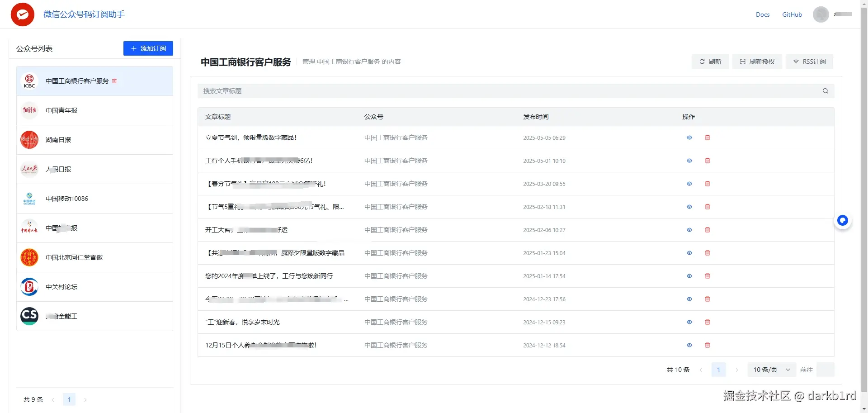Click the red app logo in header

[x=23, y=14]
